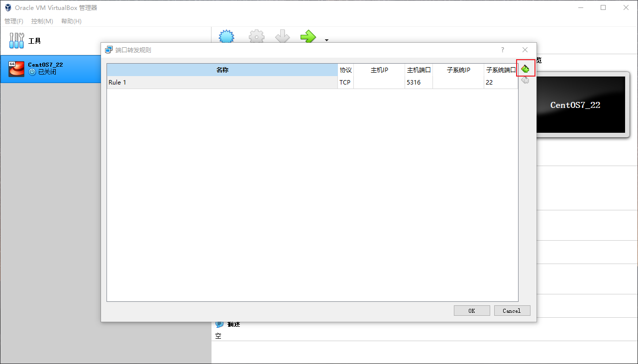Click the 子系统IP column header
The image size is (638, 364).
pos(458,70)
